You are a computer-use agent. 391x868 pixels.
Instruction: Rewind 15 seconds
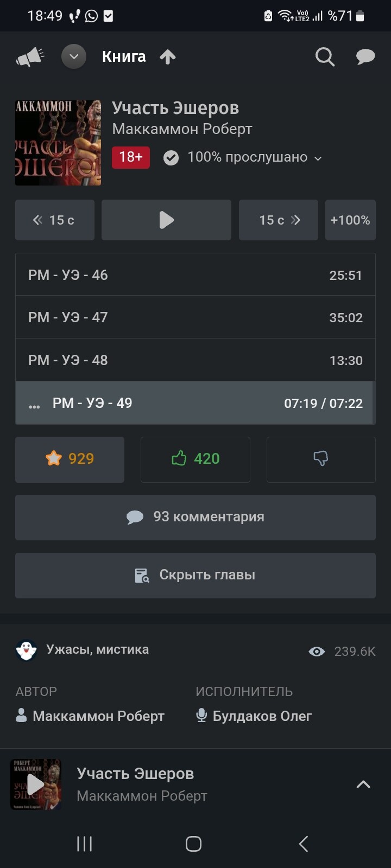coord(54,220)
